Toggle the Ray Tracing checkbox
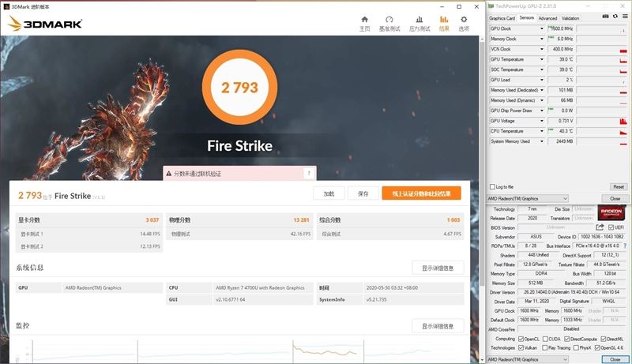The height and width of the screenshot is (364, 632). point(545,347)
